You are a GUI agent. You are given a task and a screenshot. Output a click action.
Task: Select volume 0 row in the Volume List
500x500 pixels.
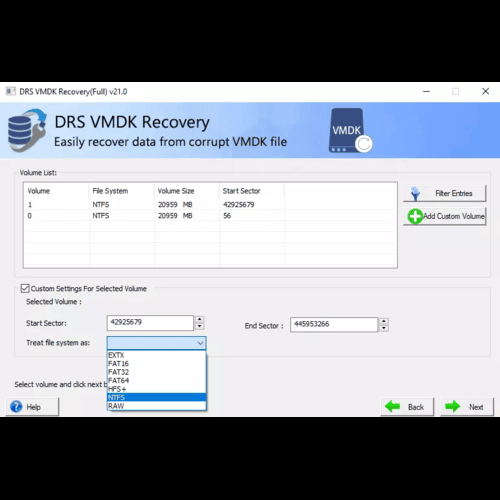coord(210,216)
